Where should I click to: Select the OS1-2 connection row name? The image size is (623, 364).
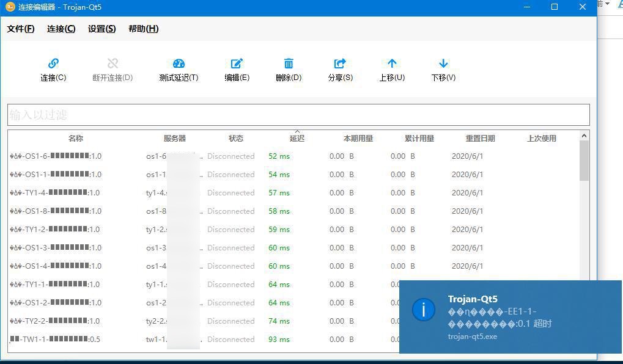[x=56, y=302]
